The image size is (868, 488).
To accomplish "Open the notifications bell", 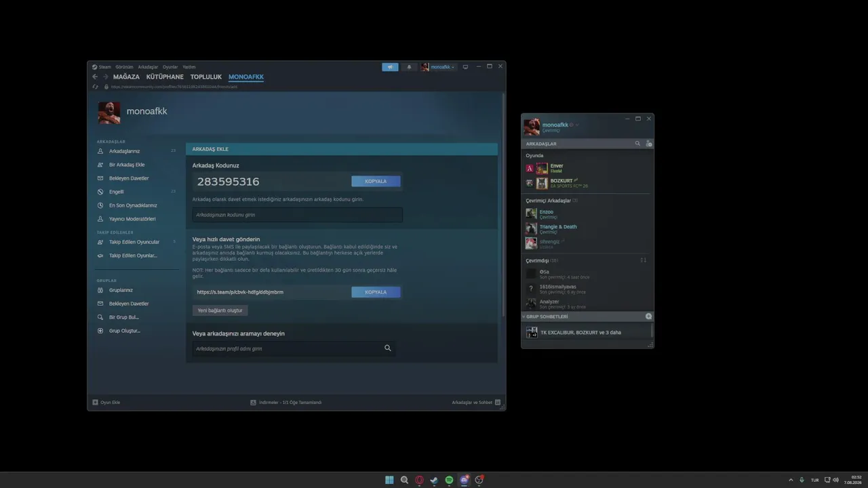I will [x=409, y=67].
